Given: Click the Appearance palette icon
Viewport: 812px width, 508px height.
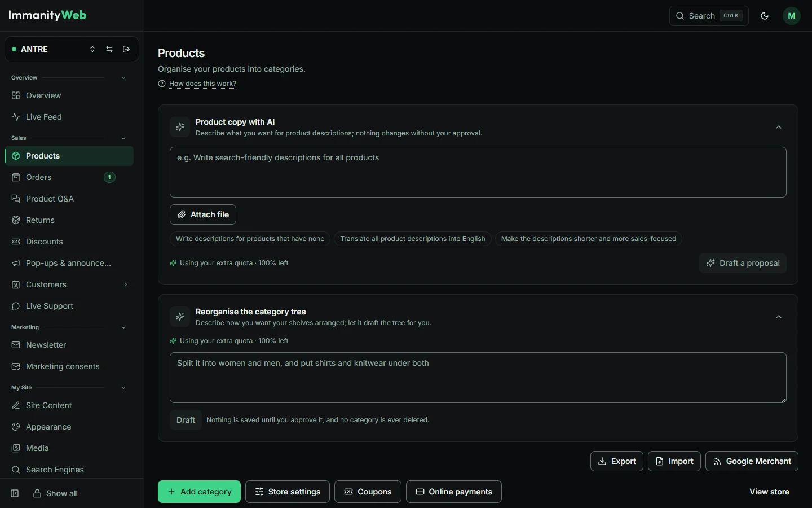Looking at the screenshot, I should point(16,427).
